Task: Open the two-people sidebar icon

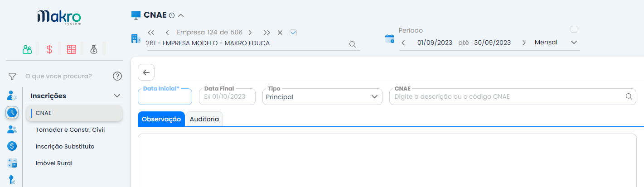Action: click(12, 129)
